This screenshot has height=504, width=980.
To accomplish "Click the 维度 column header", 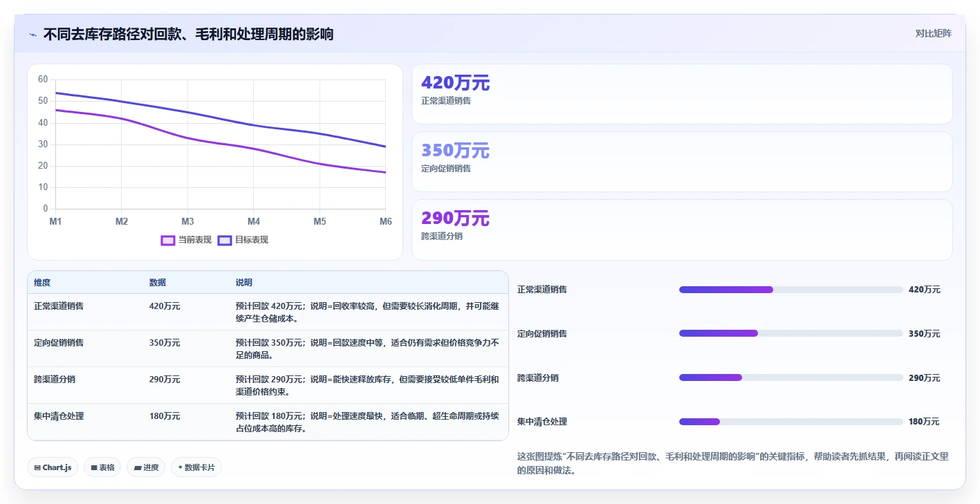I will coord(42,283).
